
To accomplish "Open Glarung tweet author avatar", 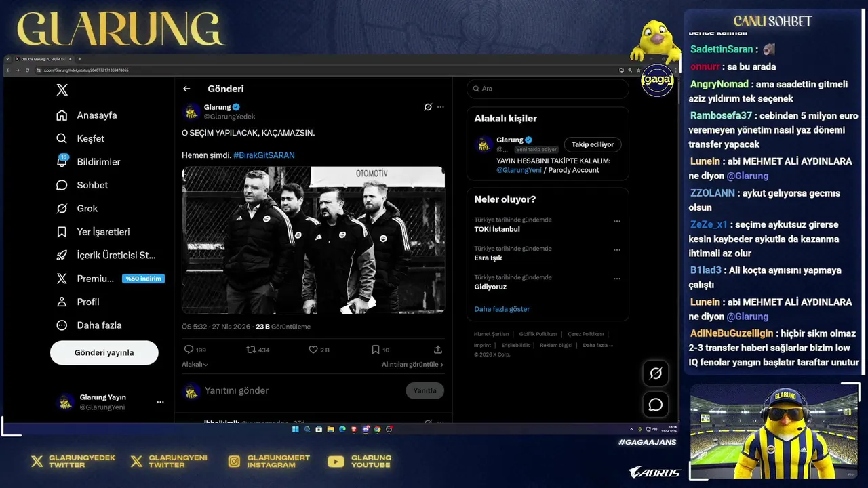I will tap(192, 111).
